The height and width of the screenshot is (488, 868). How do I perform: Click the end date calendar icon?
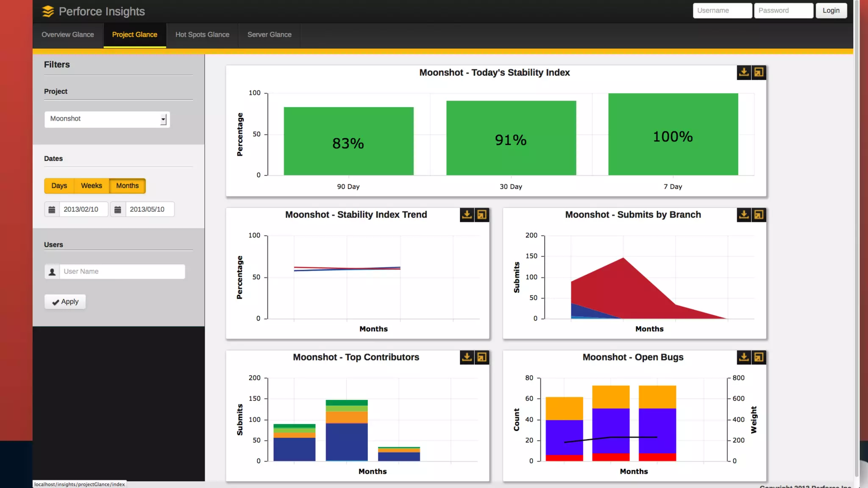[x=118, y=210]
